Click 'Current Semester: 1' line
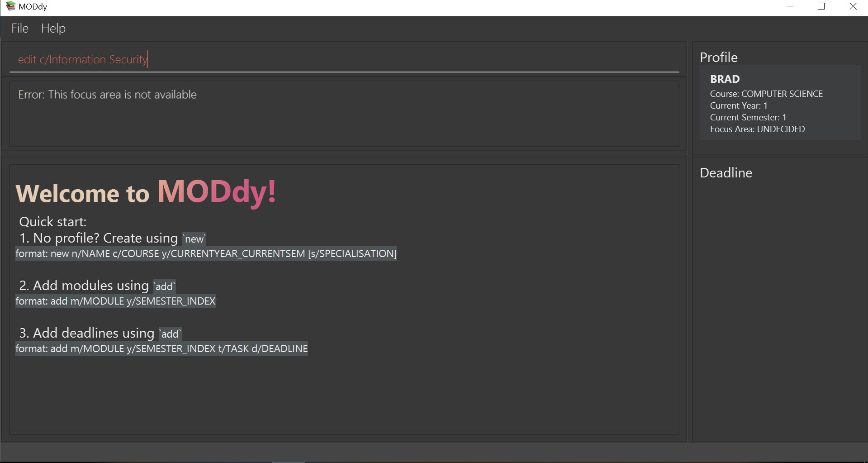The image size is (868, 463). coord(748,117)
